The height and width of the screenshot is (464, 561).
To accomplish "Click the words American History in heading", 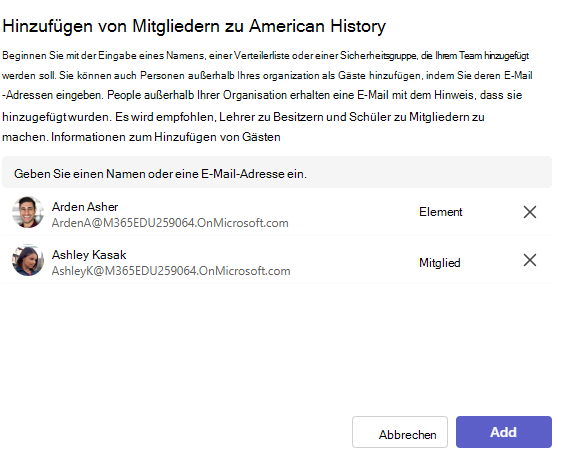I will point(317,26).
